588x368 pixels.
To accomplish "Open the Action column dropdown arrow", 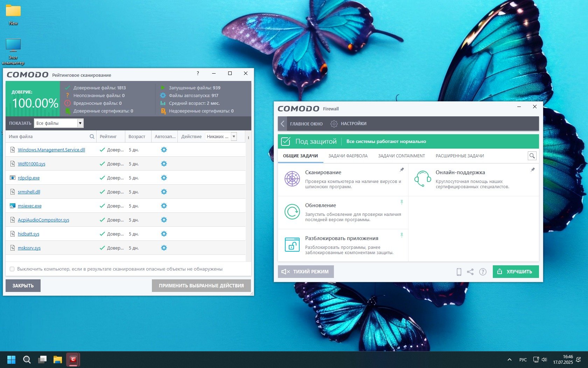I will [x=234, y=137].
